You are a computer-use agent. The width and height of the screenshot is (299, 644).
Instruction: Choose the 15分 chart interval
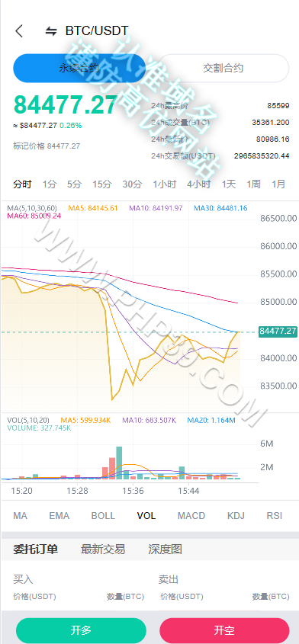101,184
